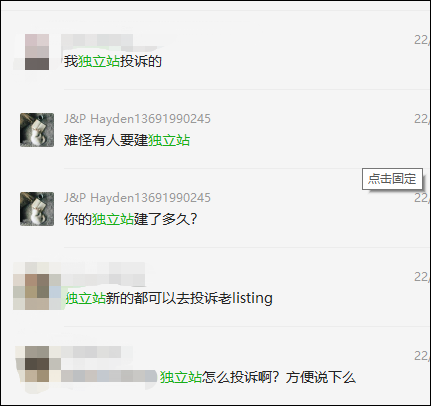
Task: Click the blurred sender name above 我独立站投诉的
Action: coord(97,41)
